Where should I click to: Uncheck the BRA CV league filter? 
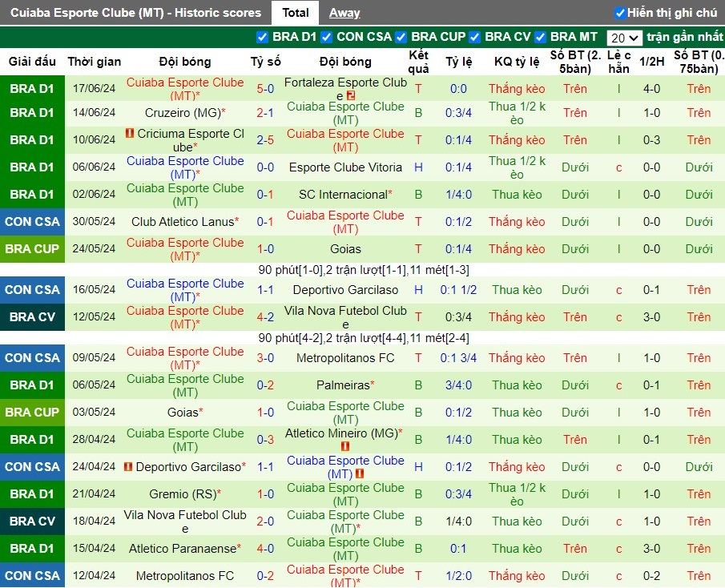point(474,37)
